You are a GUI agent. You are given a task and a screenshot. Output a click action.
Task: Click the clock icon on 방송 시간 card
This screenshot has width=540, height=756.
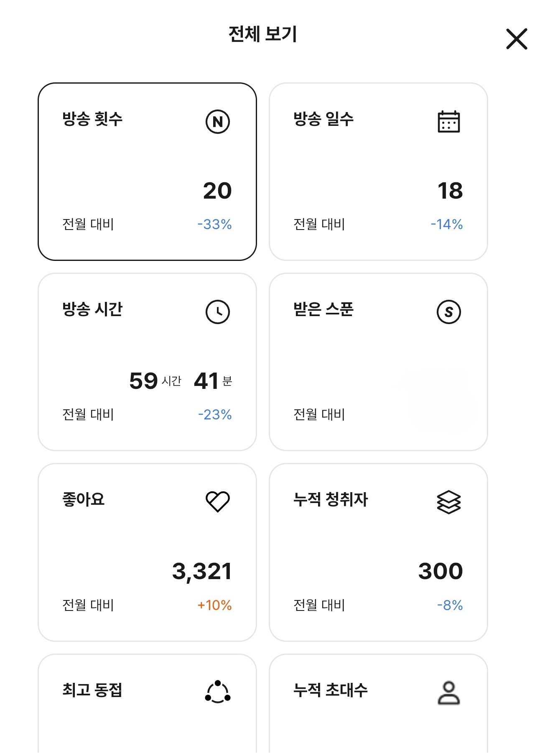(x=218, y=312)
